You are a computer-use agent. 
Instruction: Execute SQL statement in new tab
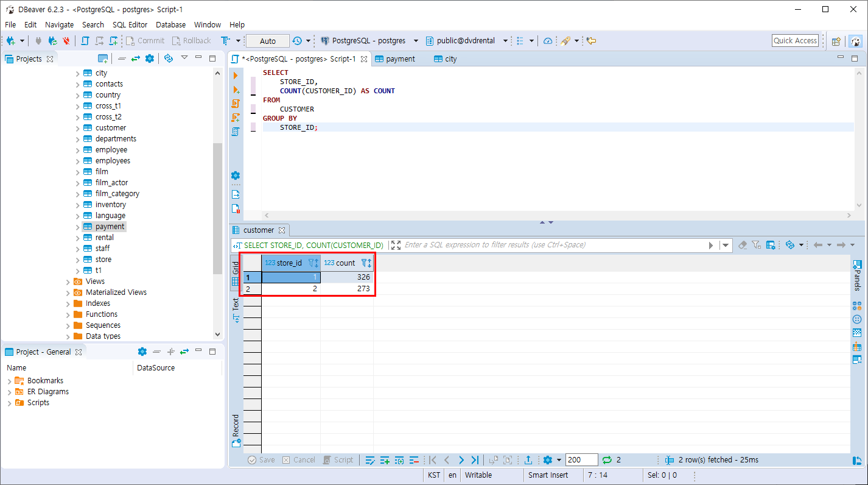click(236, 90)
